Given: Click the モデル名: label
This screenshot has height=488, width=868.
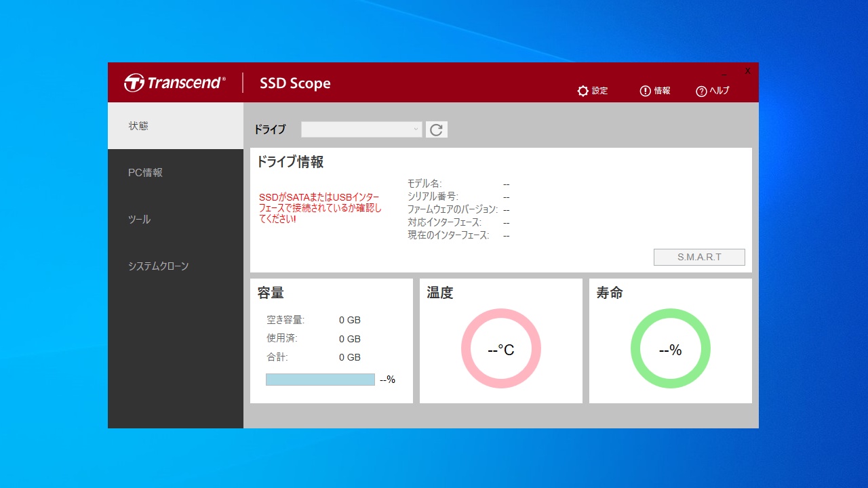Looking at the screenshot, I should (425, 184).
